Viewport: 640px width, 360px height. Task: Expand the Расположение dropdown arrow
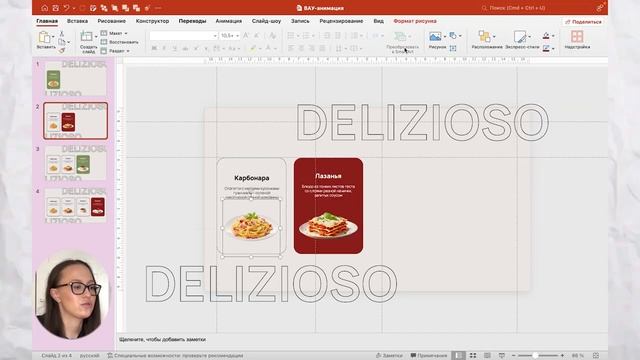(x=494, y=37)
